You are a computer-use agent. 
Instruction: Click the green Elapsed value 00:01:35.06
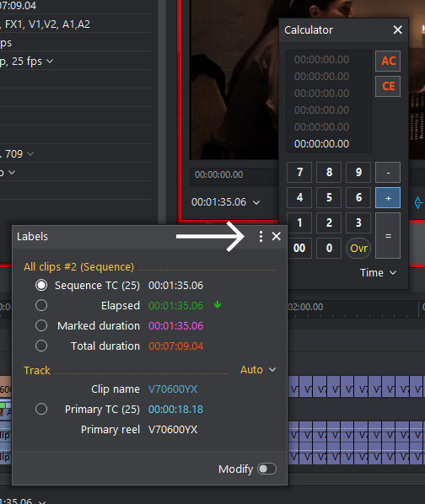pyautogui.click(x=176, y=305)
